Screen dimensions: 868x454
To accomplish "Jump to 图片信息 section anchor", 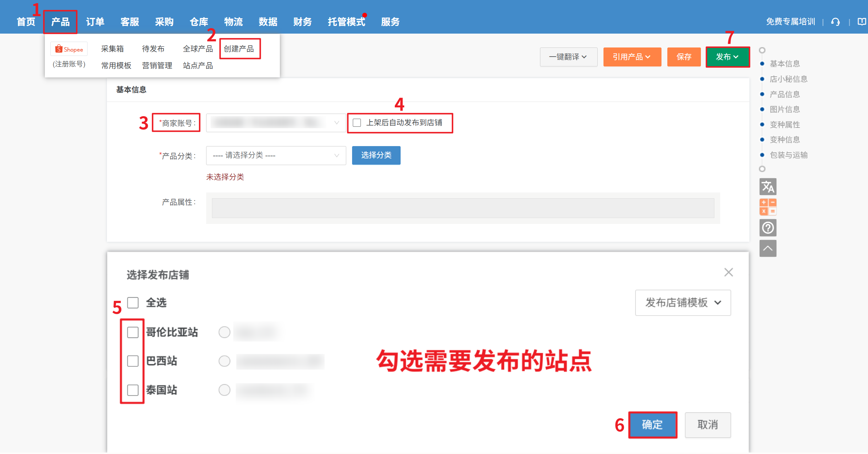I will 784,110.
